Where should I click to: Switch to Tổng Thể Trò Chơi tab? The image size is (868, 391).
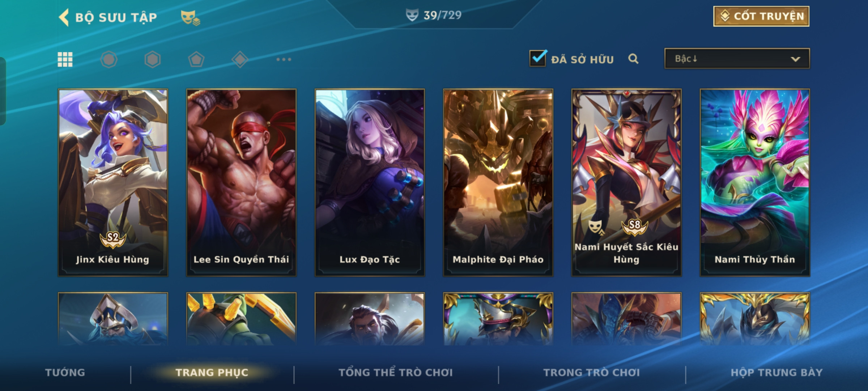[x=396, y=373]
